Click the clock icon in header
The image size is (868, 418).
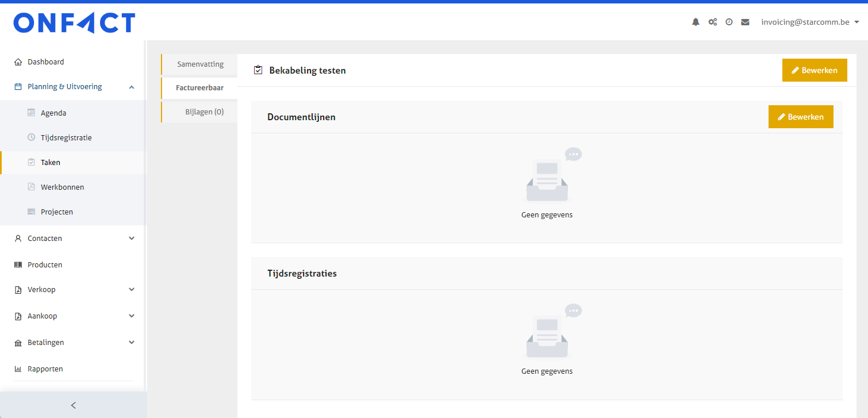729,22
